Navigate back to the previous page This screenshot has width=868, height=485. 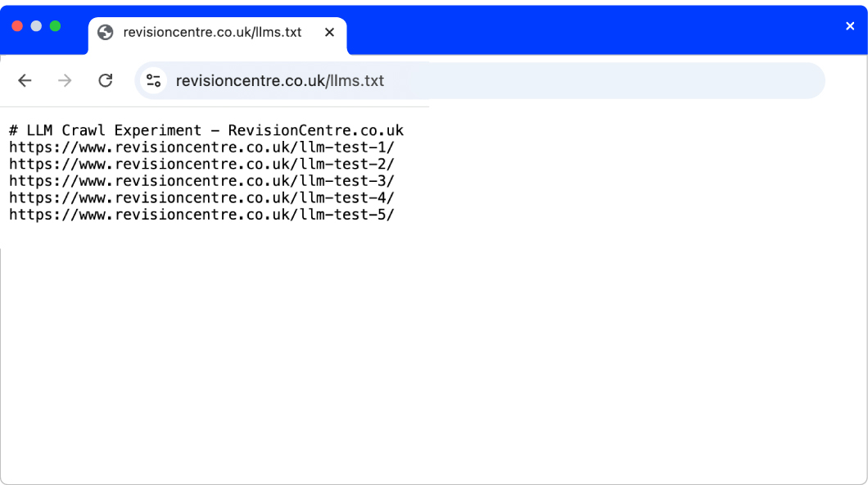point(25,80)
